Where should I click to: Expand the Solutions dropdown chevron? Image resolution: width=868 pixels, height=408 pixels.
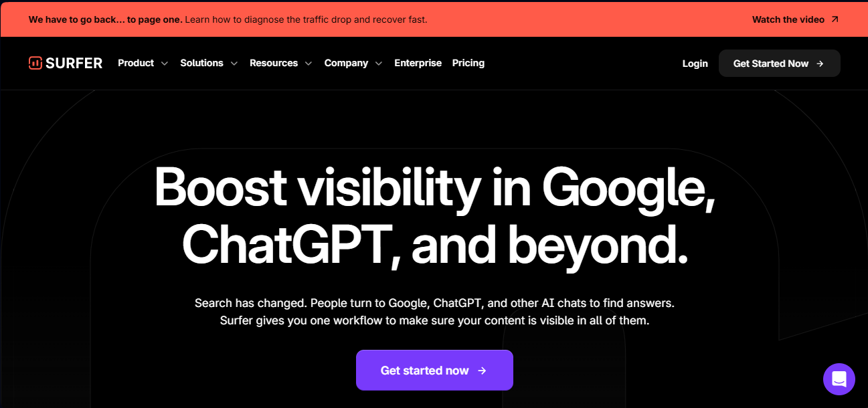coord(234,64)
